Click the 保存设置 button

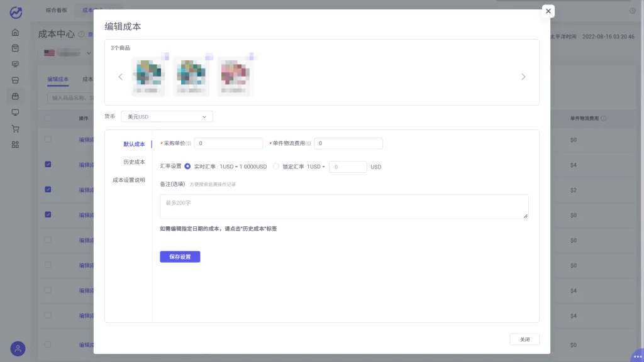point(180,256)
